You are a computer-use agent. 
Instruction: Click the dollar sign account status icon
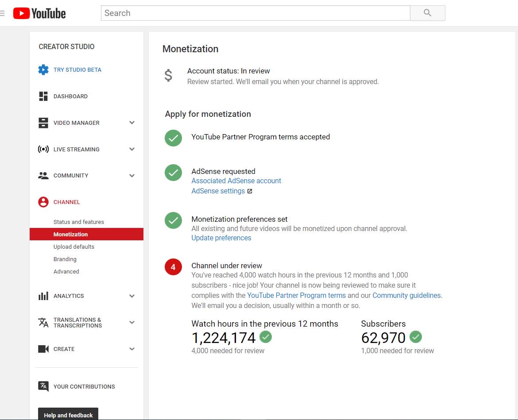(x=169, y=76)
